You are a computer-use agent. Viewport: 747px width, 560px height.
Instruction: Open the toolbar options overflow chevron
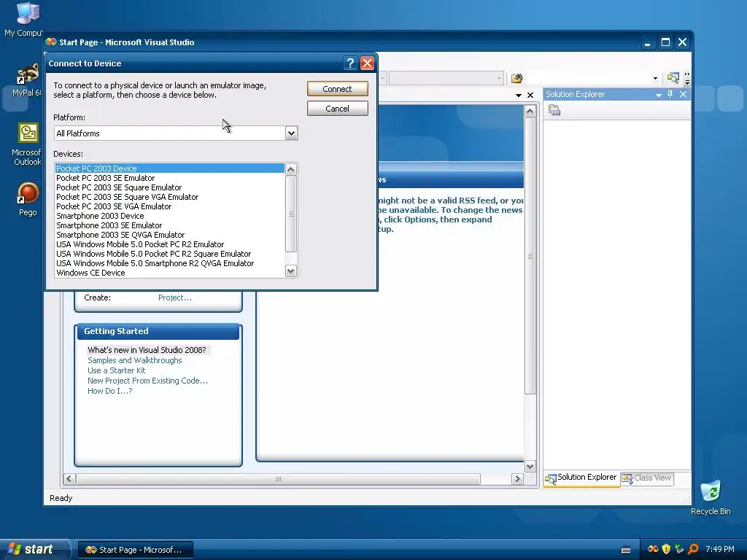click(x=687, y=78)
